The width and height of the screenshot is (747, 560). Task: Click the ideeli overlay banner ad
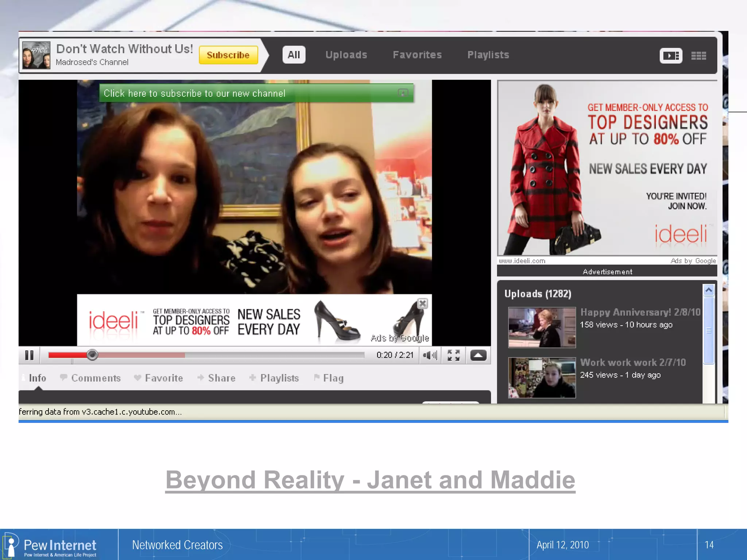click(254, 320)
